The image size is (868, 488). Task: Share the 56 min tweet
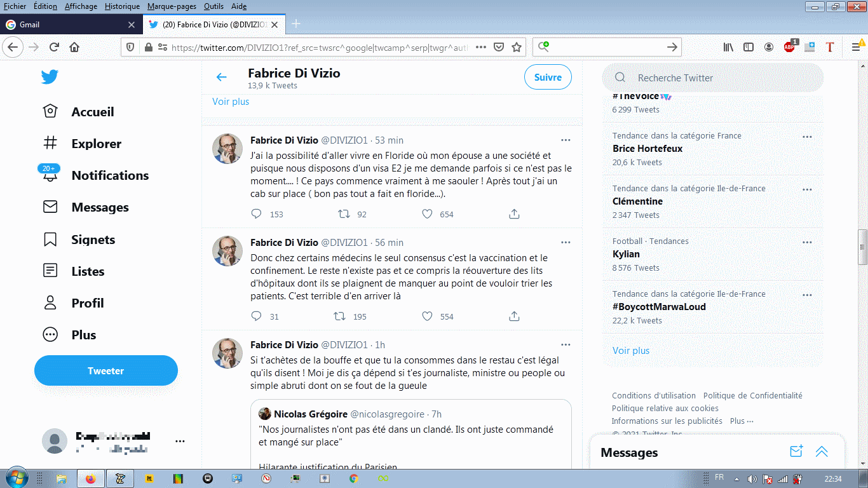coord(515,316)
